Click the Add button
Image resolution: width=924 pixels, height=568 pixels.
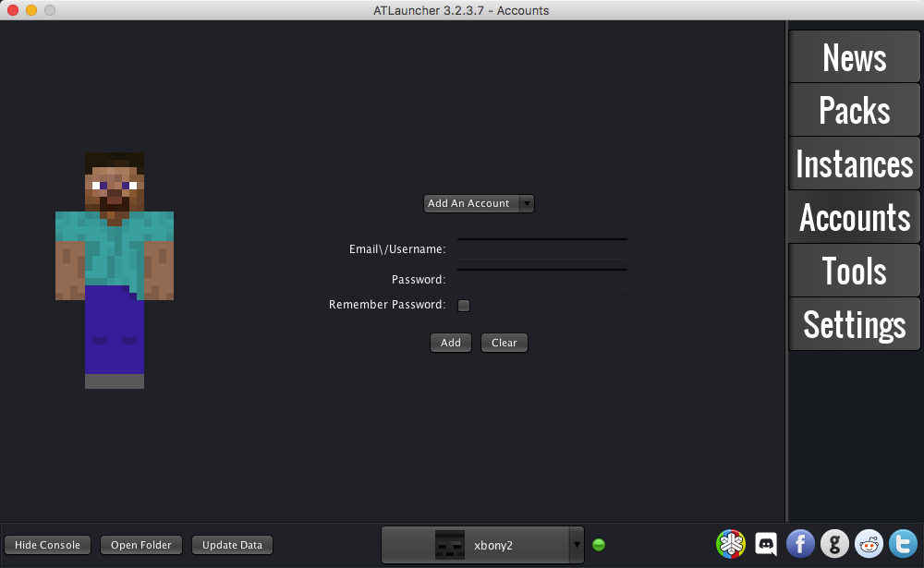[x=451, y=343]
